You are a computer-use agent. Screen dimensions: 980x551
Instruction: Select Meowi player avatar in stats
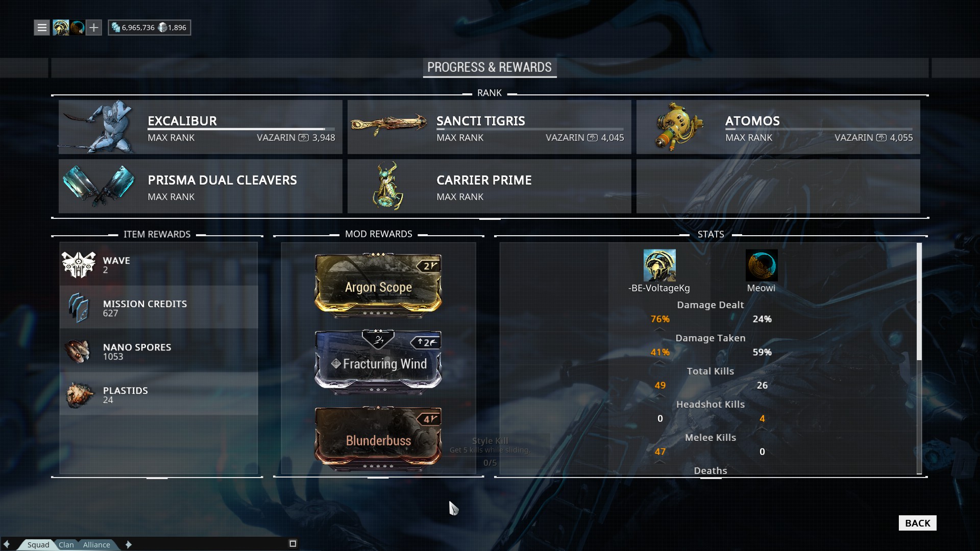762,265
